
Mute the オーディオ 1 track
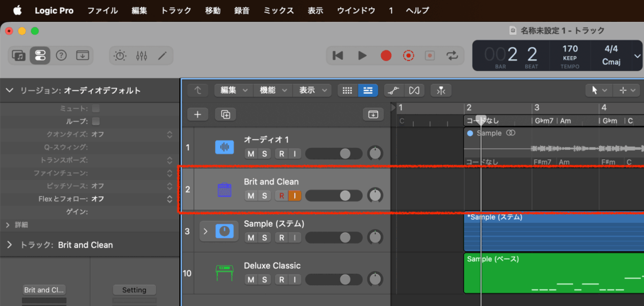tap(251, 154)
